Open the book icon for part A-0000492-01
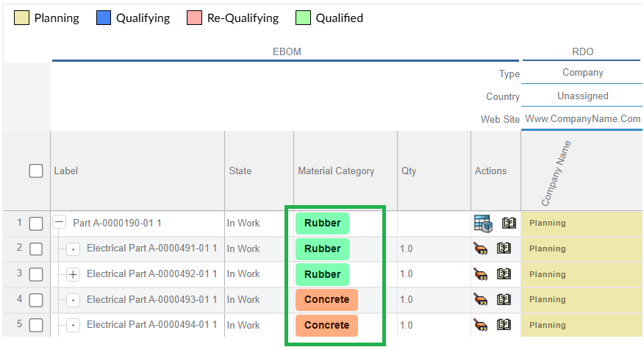 click(x=504, y=274)
